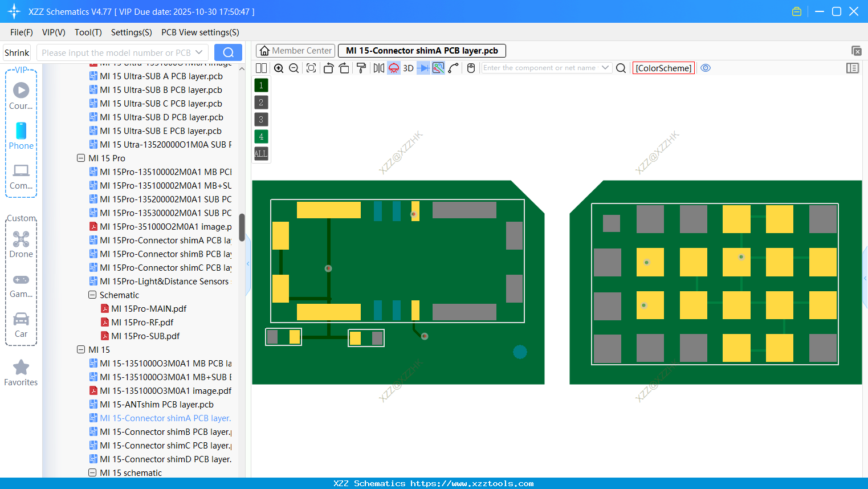This screenshot has width=868, height=489.
Task: Toggle the net routing display icon
Action: click(438, 68)
